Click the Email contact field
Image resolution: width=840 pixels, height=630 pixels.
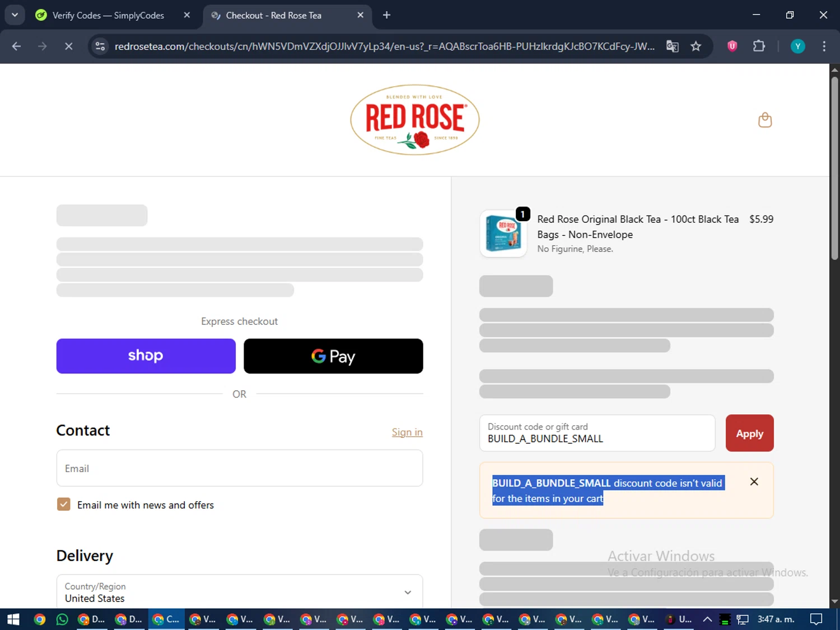[x=240, y=468]
